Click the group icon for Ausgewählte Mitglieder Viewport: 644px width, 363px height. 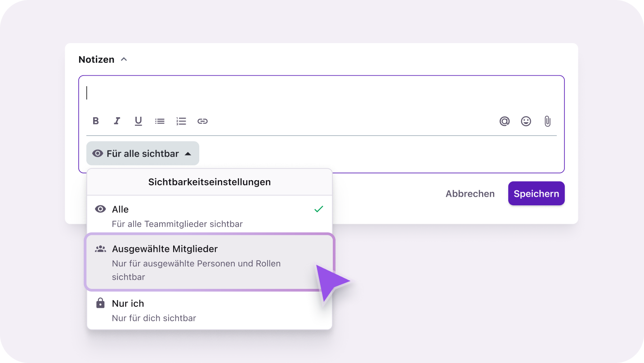coord(100,249)
